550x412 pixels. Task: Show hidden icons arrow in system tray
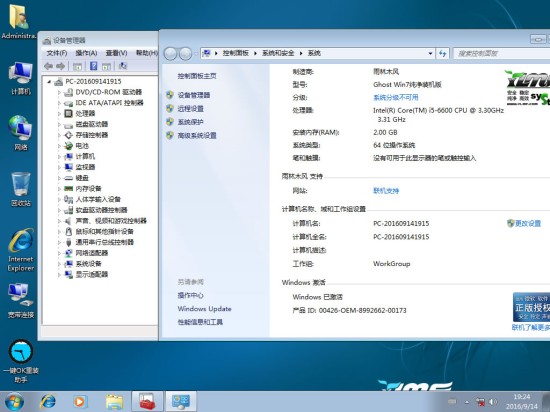click(x=467, y=402)
